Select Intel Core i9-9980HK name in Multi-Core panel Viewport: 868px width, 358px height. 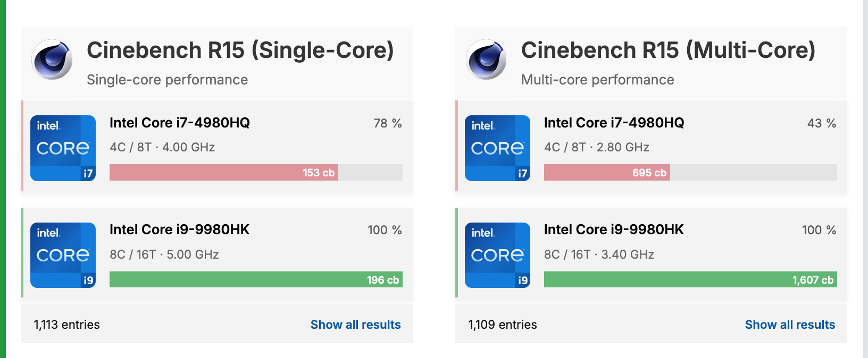pos(614,230)
